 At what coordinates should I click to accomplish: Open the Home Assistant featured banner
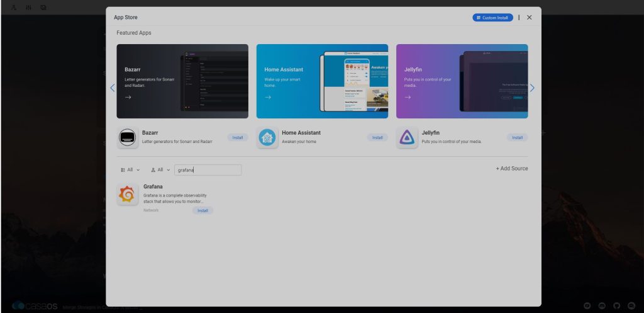322,81
